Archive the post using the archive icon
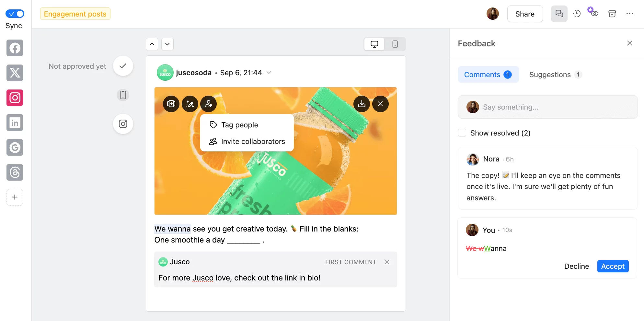 click(612, 14)
